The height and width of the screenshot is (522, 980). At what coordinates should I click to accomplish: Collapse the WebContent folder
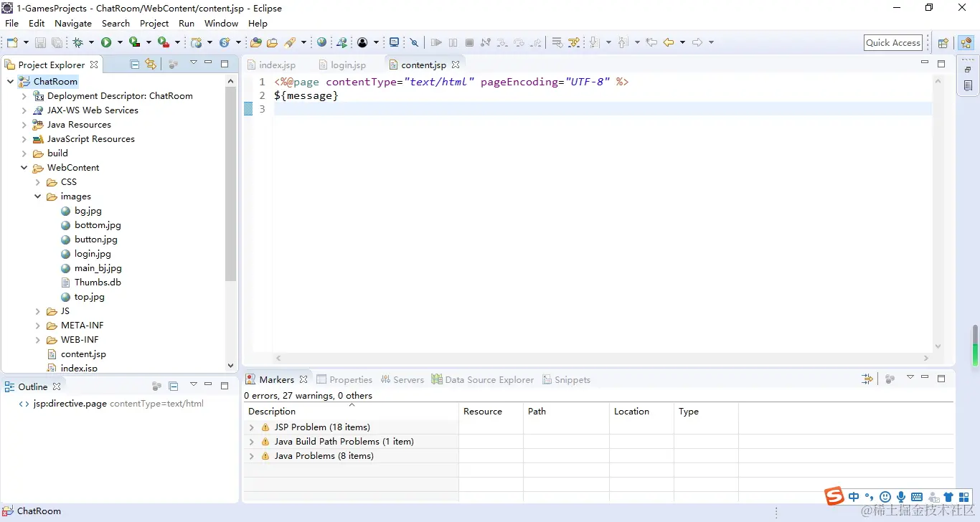point(24,168)
